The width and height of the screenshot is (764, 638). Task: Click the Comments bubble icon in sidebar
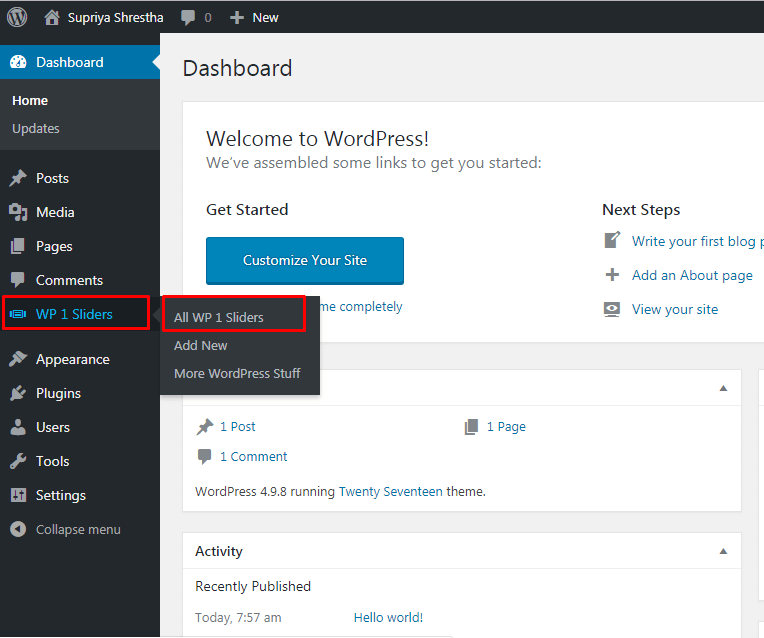[x=18, y=280]
